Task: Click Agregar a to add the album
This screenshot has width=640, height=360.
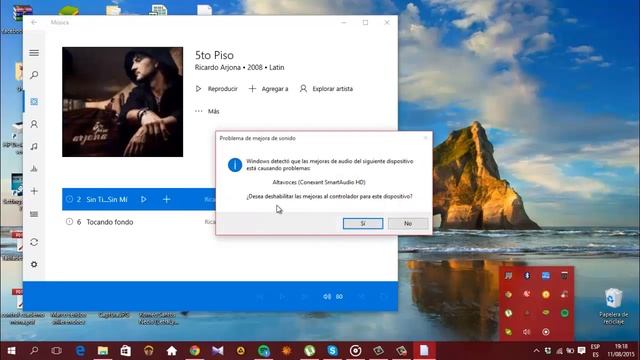Action: (x=269, y=89)
